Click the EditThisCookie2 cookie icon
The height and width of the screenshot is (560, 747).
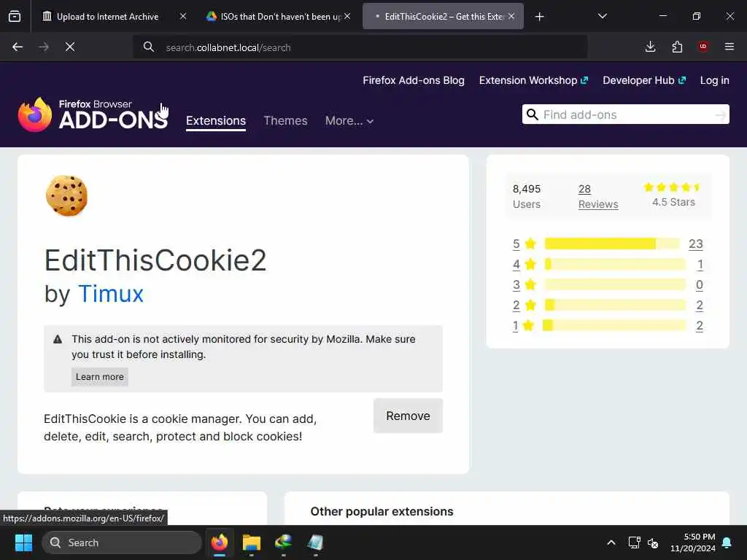click(x=66, y=195)
